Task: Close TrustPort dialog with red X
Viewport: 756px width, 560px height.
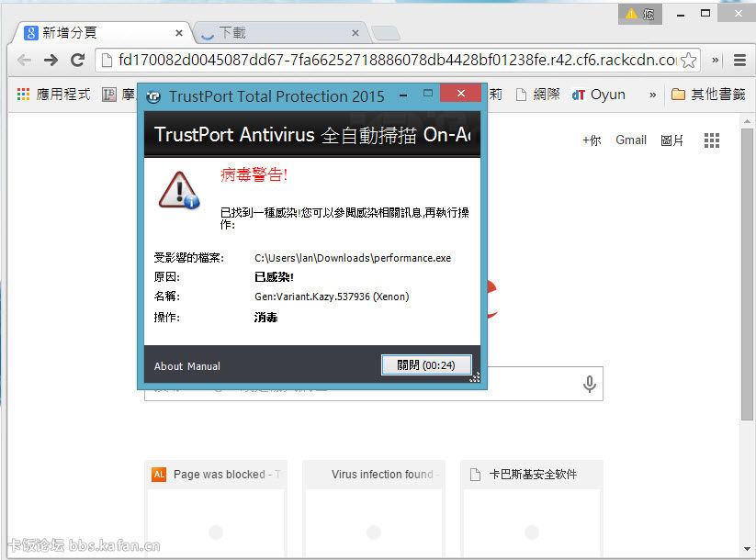Action: coord(460,93)
